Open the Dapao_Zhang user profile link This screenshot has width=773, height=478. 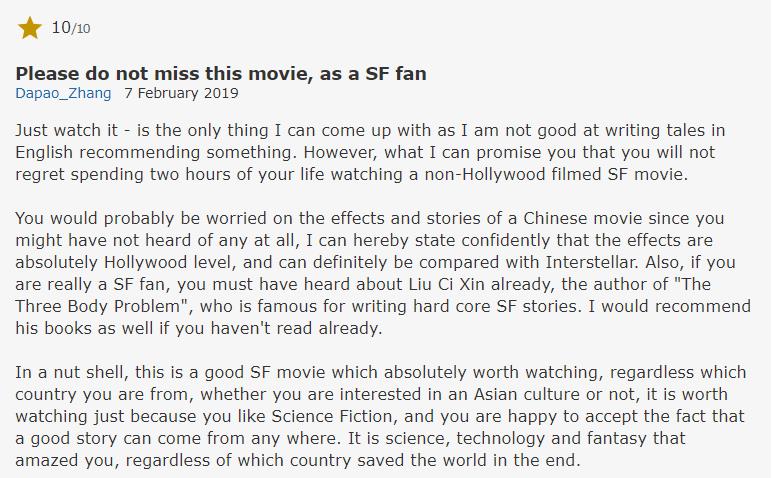pyautogui.click(x=63, y=94)
